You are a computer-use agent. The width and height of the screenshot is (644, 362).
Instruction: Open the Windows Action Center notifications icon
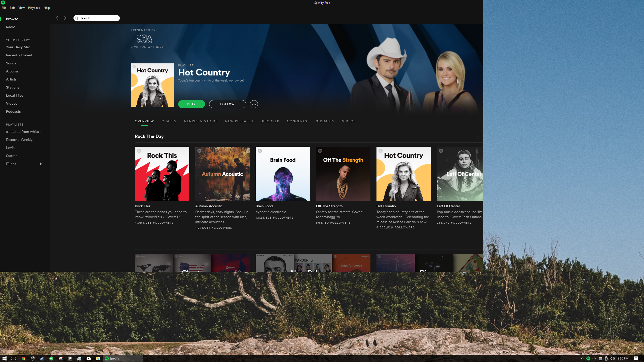[x=636, y=358]
